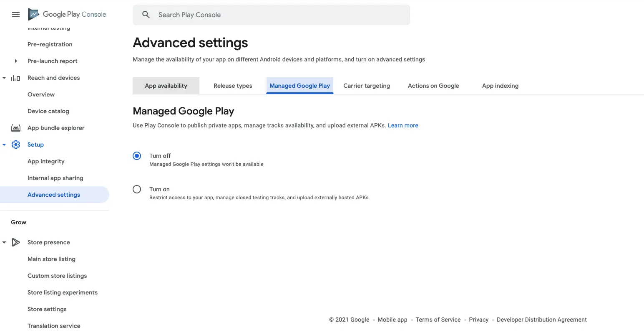Open Device catalog in the sidebar
The height and width of the screenshot is (335, 644).
tap(48, 111)
